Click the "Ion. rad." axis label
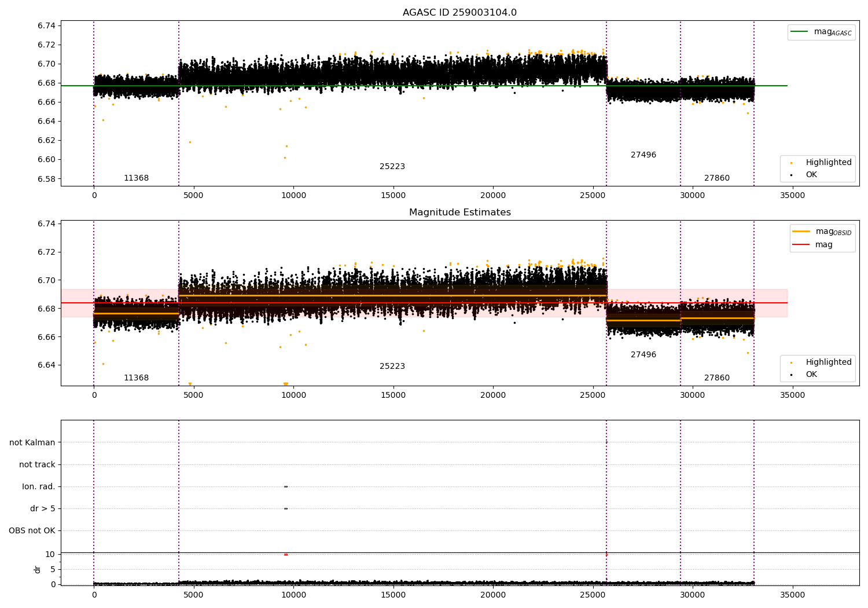Screen dimensions: 868x608 point(39,487)
